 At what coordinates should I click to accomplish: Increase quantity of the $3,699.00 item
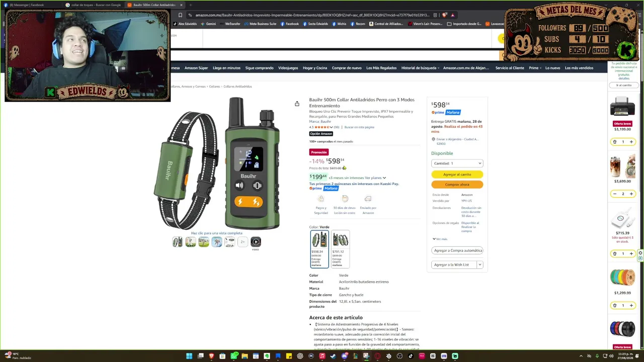[631, 194]
